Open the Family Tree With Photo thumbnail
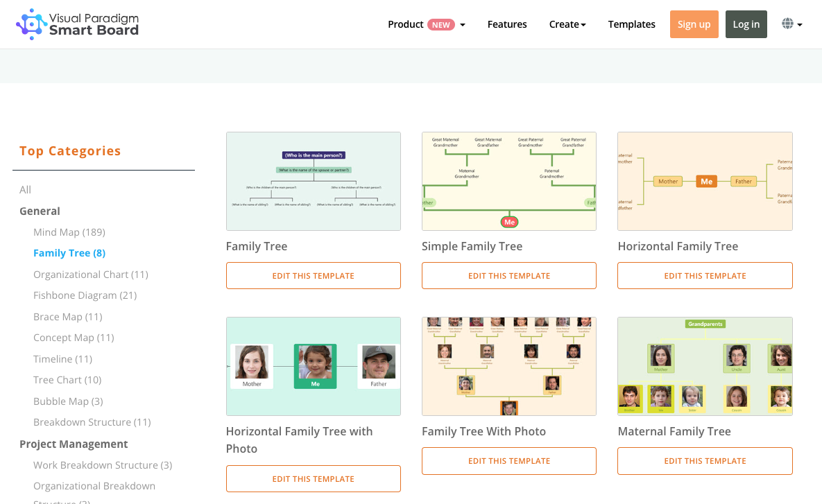822x504 pixels. [509, 366]
